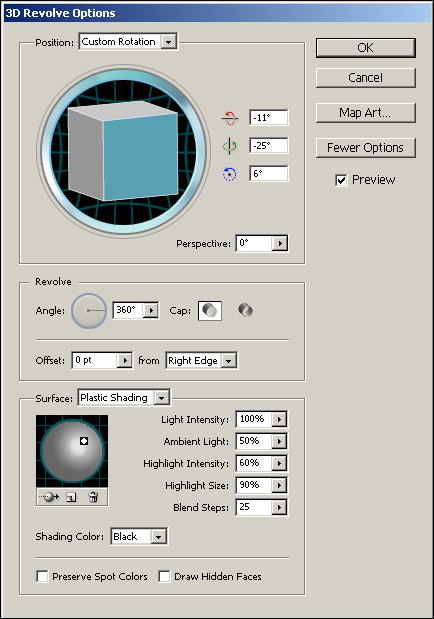
Task: Open Map Art dialog
Action: (x=366, y=113)
